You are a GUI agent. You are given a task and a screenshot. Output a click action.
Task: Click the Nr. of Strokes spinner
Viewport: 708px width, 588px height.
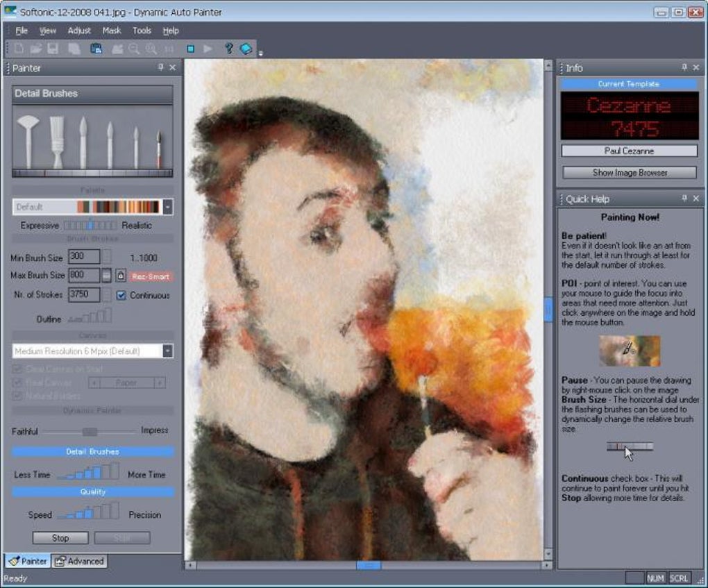click(x=107, y=294)
